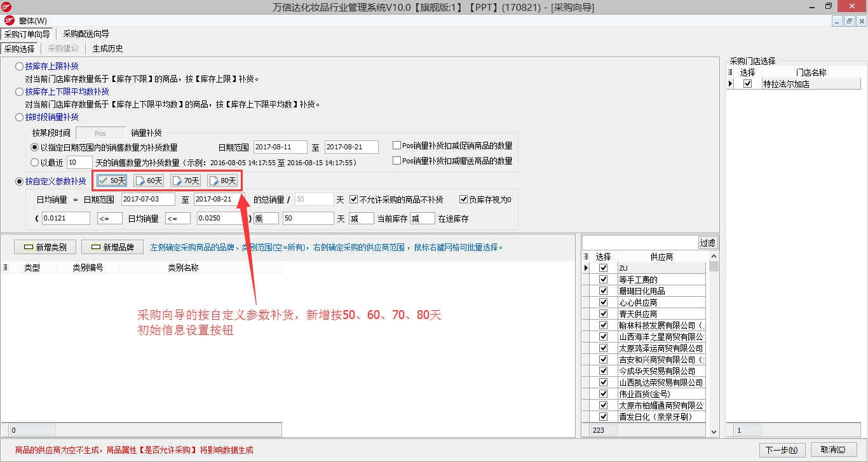Select 按库存上限补货 radio option
The width and height of the screenshot is (868, 462).
coord(20,66)
